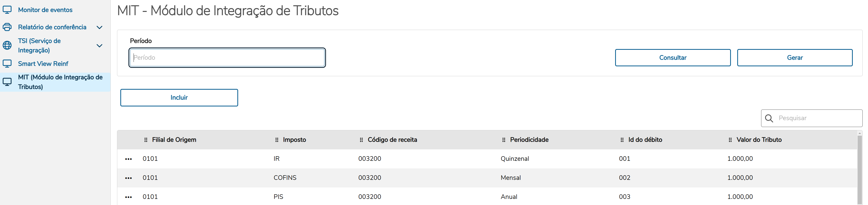
Task: Focus the Período input field
Action: click(227, 58)
